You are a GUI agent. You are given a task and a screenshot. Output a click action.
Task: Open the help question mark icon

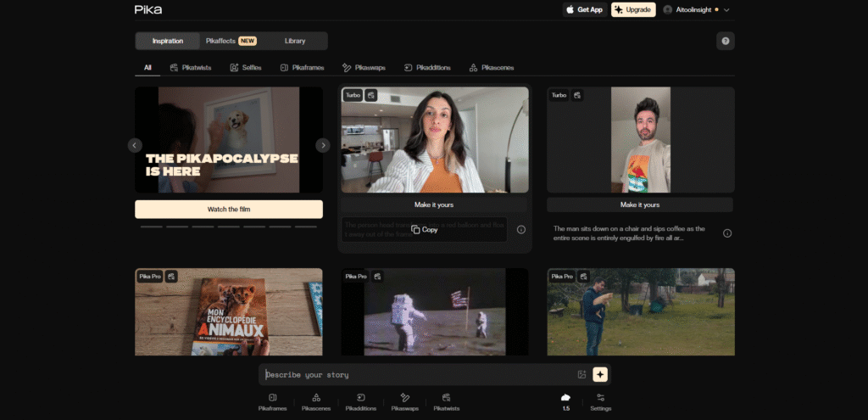(726, 41)
